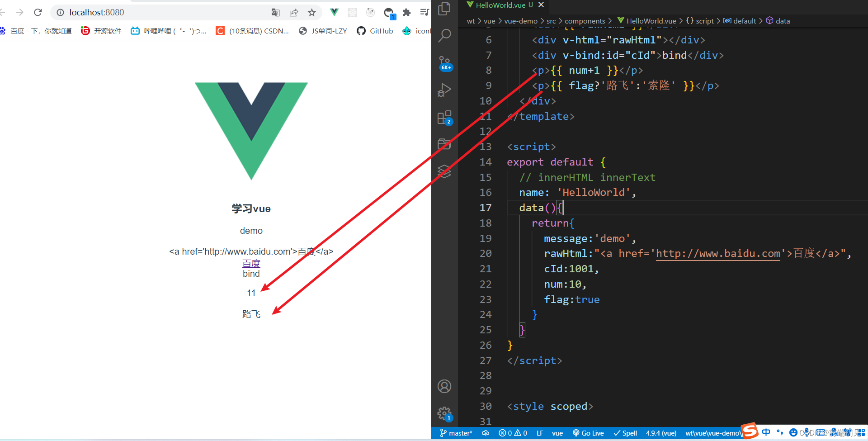Click 'HelloWorld' string on line 16
This screenshot has width=868, height=441.
click(594, 192)
